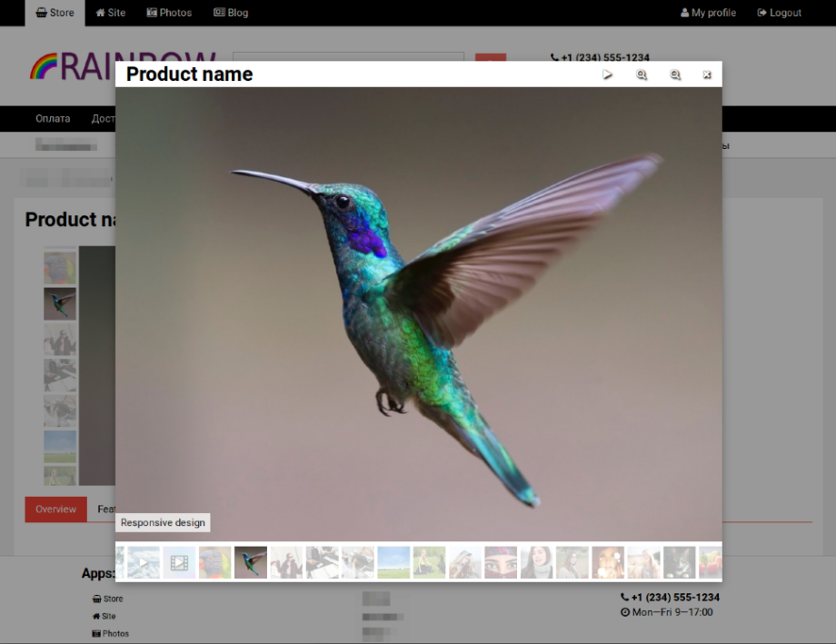Switch to the Blog section
The width and height of the screenshot is (836, 644).
tap(231, 13)
